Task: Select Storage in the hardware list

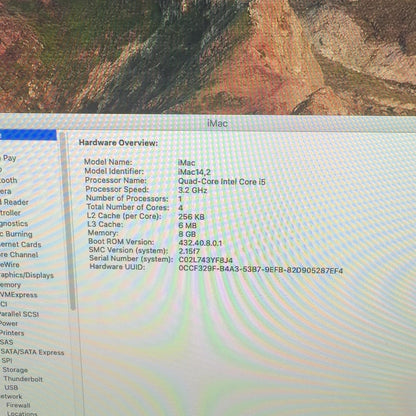Action: [x=15, y=370]
